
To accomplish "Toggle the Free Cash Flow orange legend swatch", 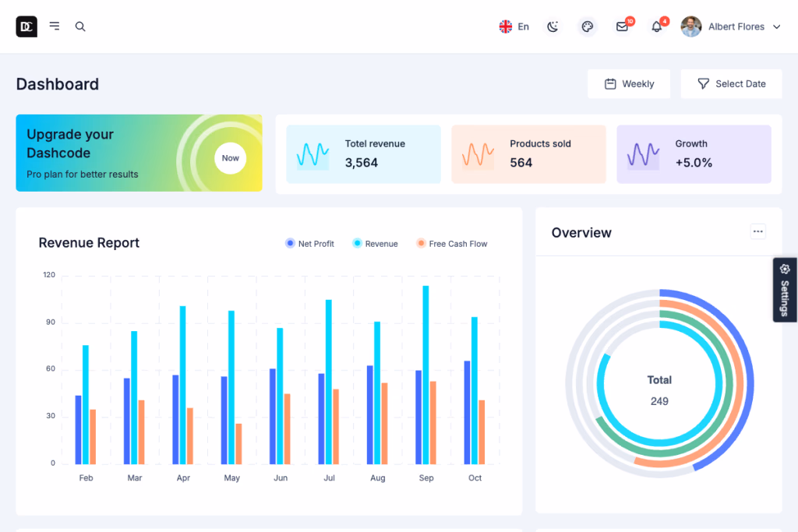I will (421, 244).
